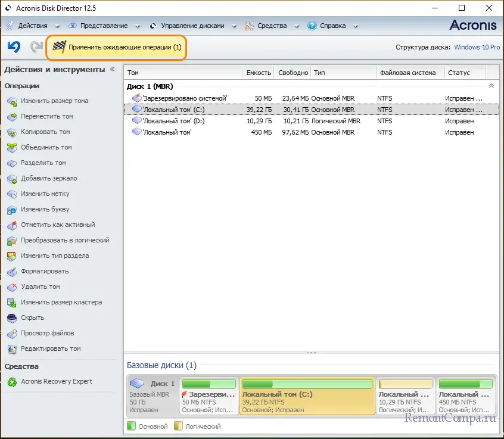504x439 pixels.
Task: Choose the Удалить том operation label
Action: 41,287
